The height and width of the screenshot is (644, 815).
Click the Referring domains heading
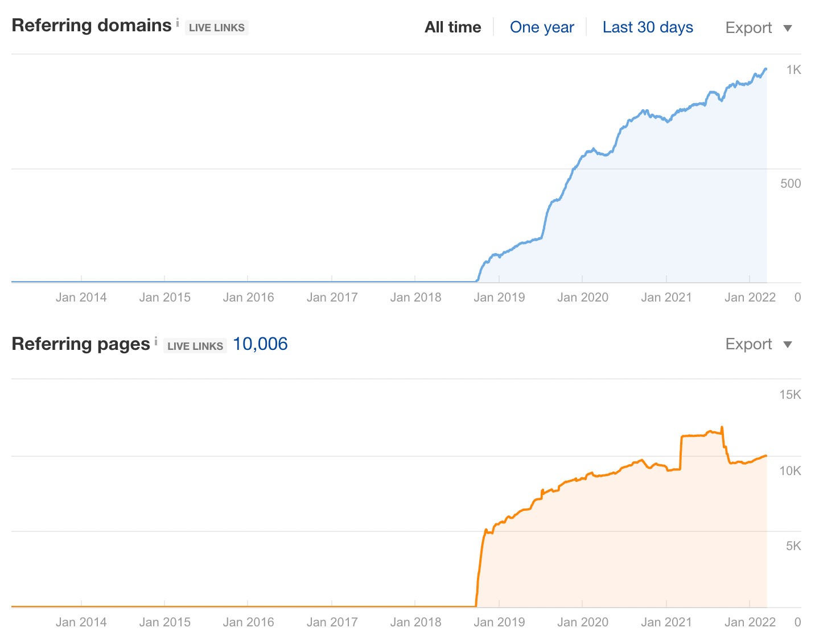pos(92,26)
